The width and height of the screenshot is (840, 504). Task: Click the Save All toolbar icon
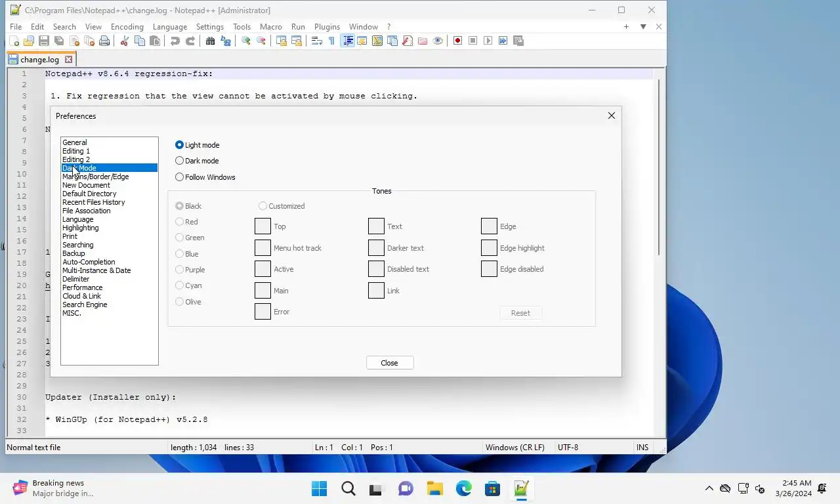point(59,41)
